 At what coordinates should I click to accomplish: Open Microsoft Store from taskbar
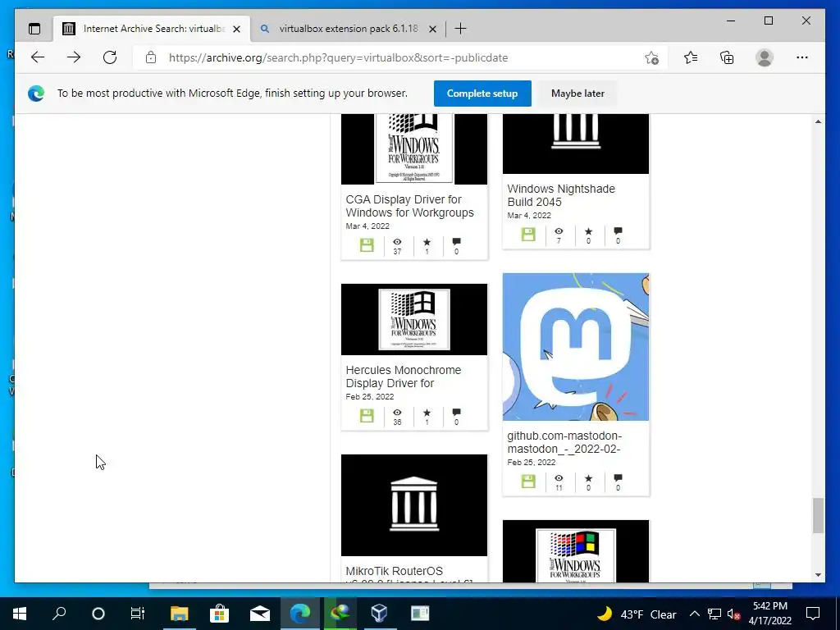(219, 614)
